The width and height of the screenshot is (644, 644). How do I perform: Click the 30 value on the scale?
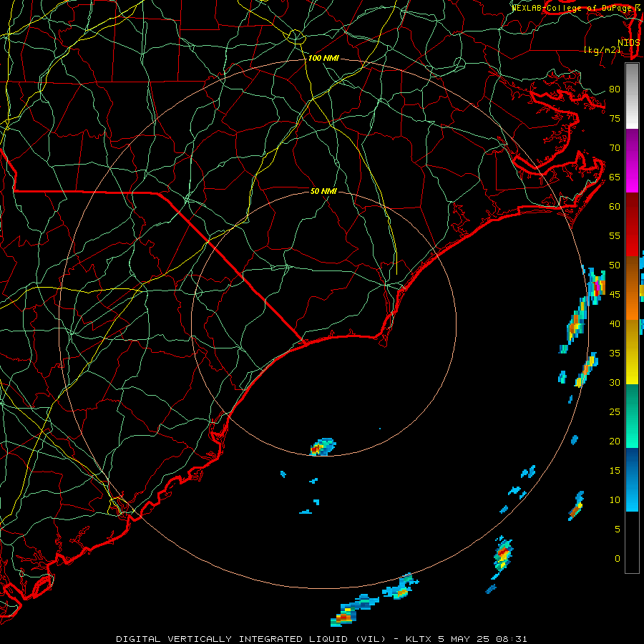pyautogui.click(x=615, y=383)
